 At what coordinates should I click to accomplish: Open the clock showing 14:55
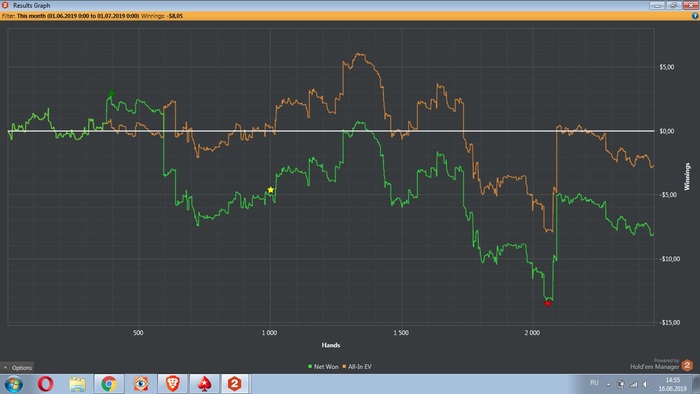click(x=672, y=384)
